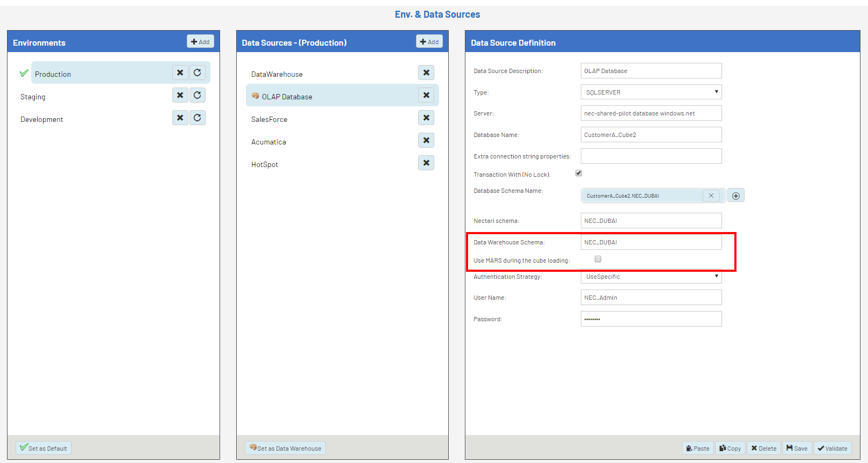Expand the Authentication Strategy dropdown
The image size is (868, 463).
pyautogui.click(x=651, y=277)
